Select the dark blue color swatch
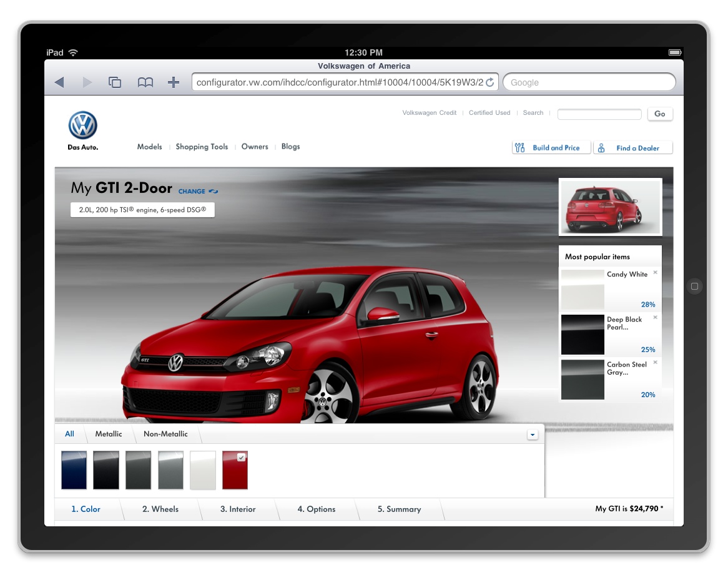This screenshot has width=728, height=575. coord(74,470)
